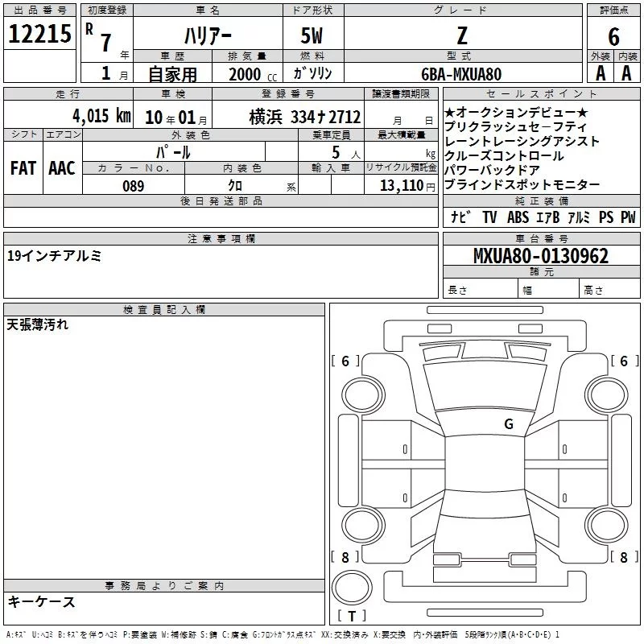Click the "検査員記入欄" header
The height and width of the screenshot is (644, 644).
164,310
